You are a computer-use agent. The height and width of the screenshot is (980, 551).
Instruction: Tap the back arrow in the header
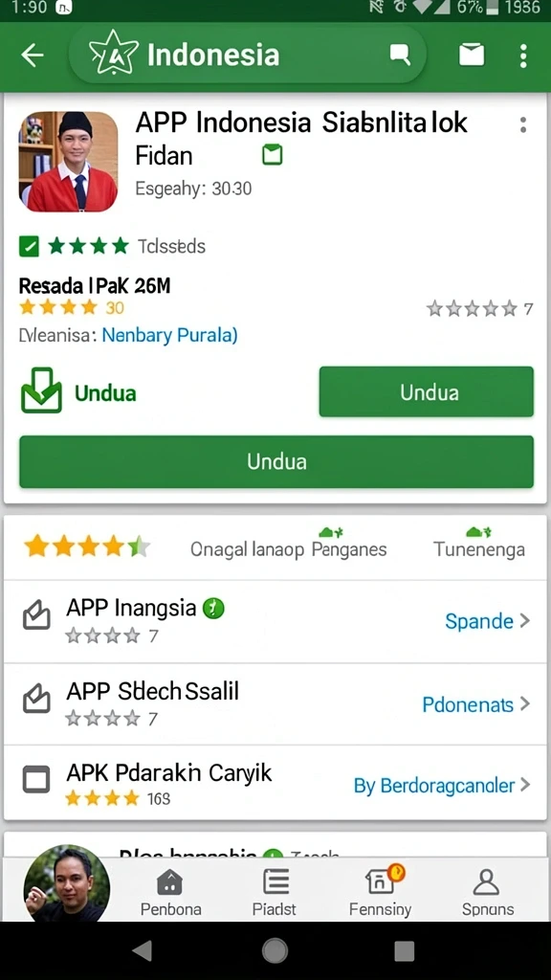pyautogui.click(x=33, y=55)
